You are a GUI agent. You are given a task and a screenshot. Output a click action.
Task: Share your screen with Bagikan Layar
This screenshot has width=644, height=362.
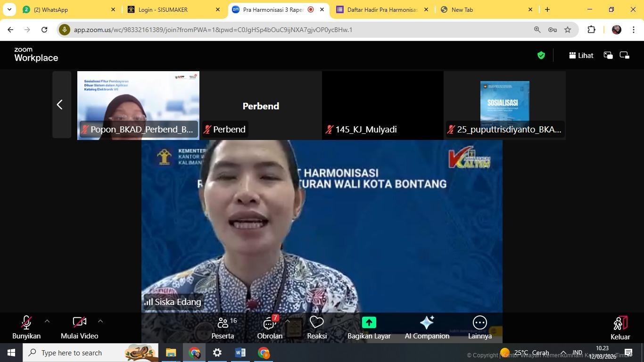pyautogui.click(x=368, y=327)
